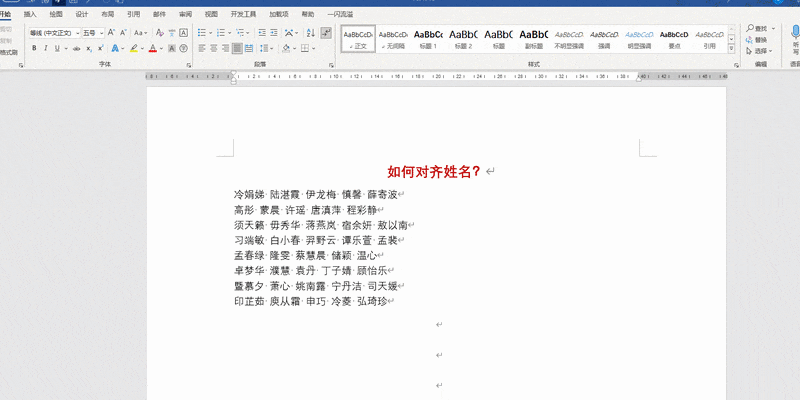Image resolution: width=800 pixels, height=400 pixels.
Task: Expand the underline style dropdown arrow
Action: pyautogui.click(x=66, y=48)
